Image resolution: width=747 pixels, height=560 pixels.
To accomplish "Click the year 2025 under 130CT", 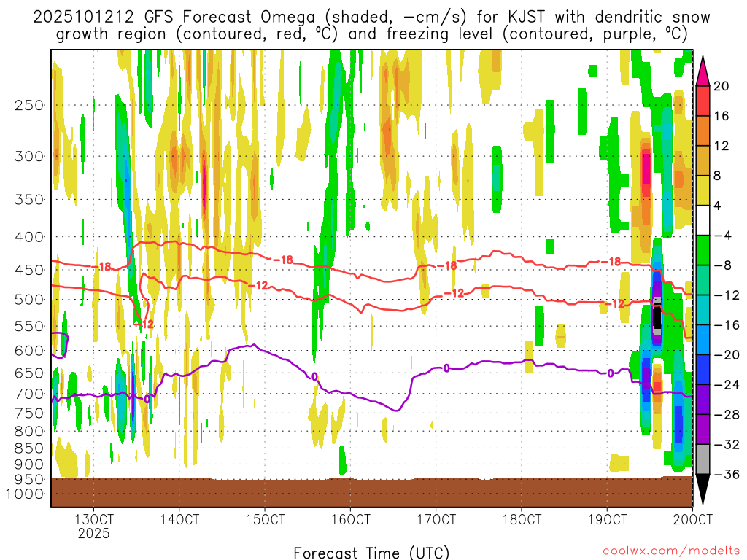I will [94, 533].
